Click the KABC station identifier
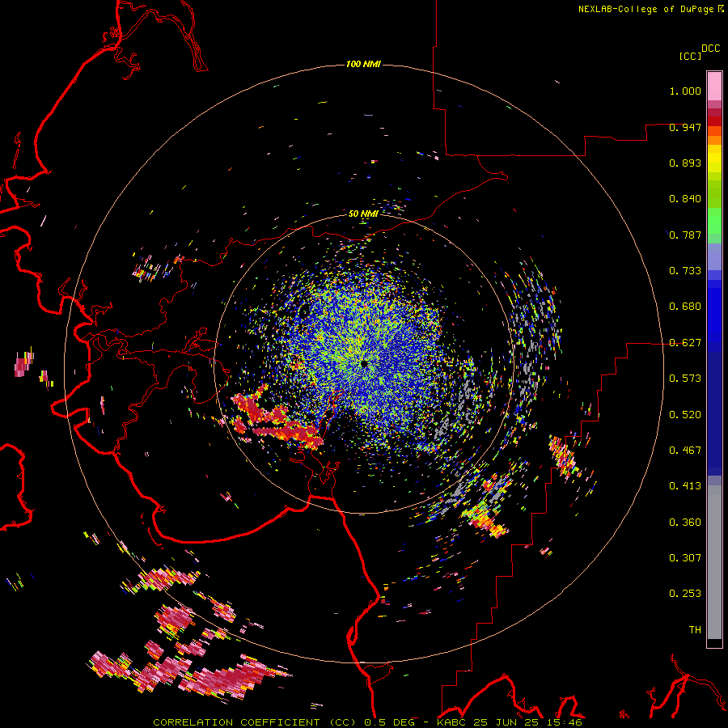The image size is (728, 728). [453, 722]
